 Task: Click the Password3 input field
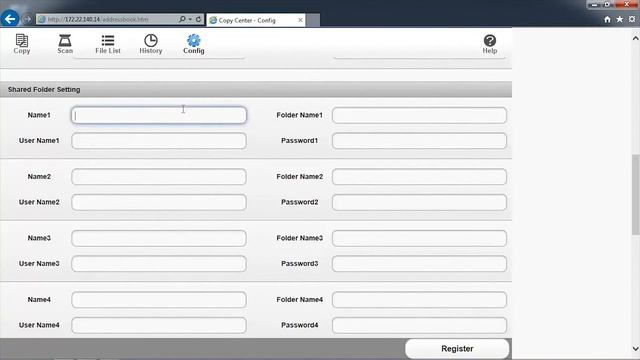tap(419, 264)
